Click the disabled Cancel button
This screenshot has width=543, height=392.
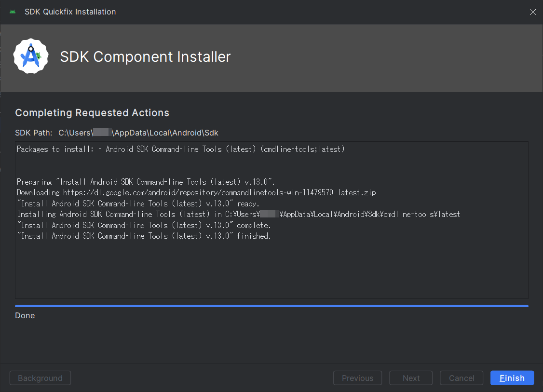[x=462, y=378]
